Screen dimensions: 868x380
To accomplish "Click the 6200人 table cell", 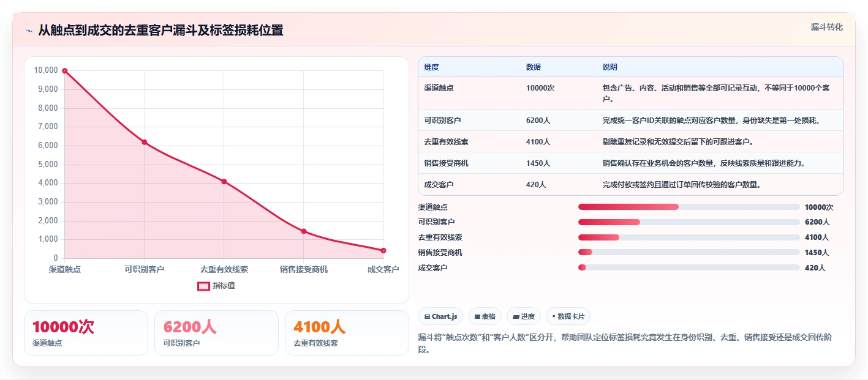I will click(538, 121).
